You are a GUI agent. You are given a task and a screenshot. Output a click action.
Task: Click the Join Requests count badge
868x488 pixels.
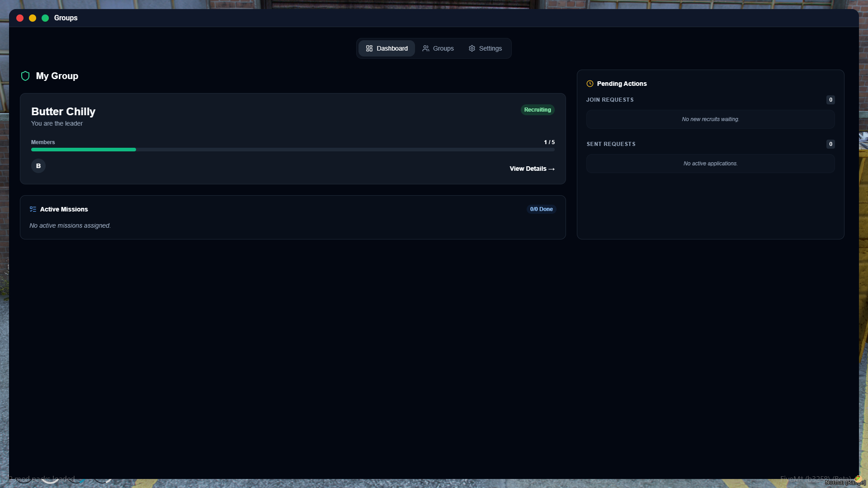[830, 100]
